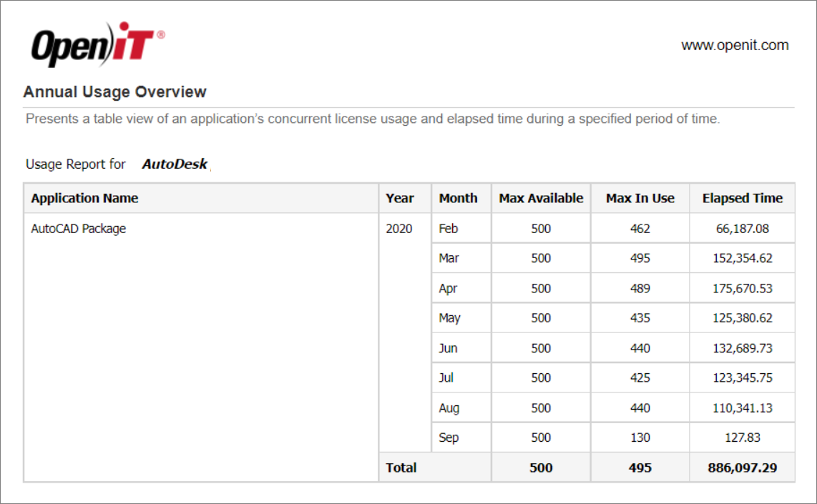The image size is (817, 504).
Task: Select the 886,097.29 total elapsed time value
Action: click(x=743, y=467)
